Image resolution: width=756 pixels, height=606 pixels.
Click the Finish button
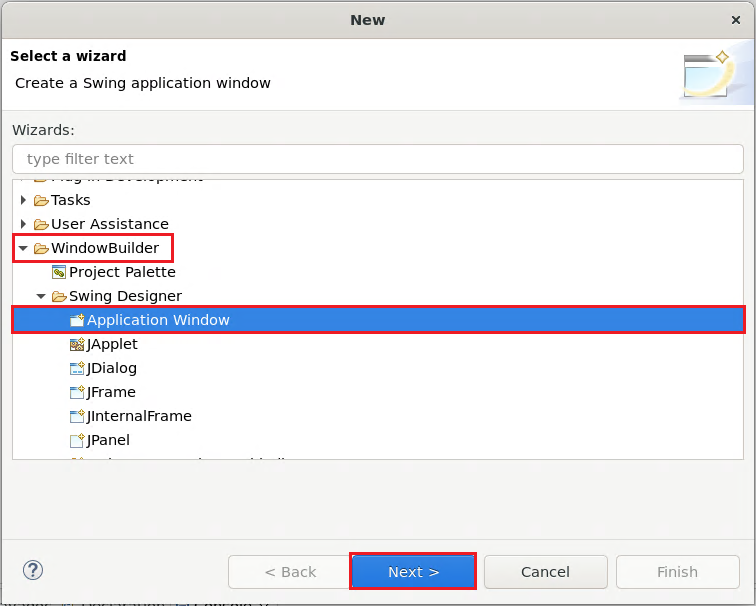click(677, 572)
